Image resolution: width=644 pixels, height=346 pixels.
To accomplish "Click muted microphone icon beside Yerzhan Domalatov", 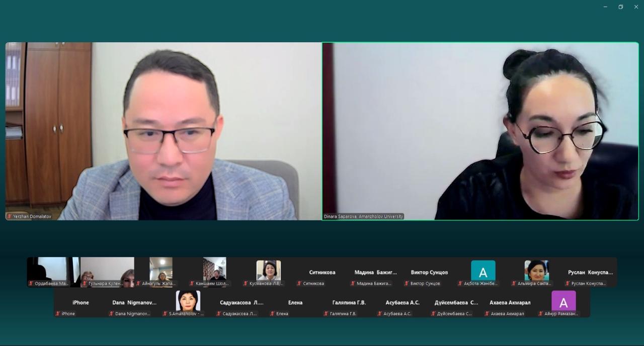I will (9, 216).
